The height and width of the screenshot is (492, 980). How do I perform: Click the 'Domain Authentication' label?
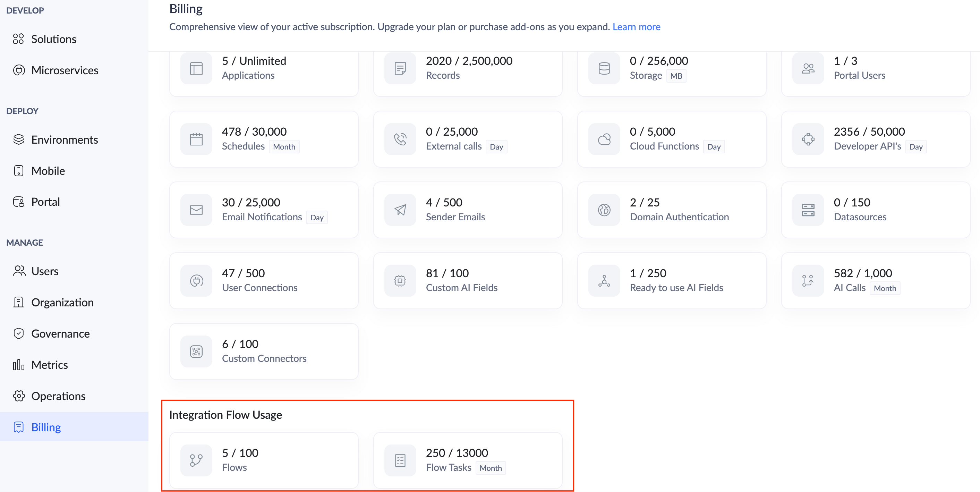pos(680,217)
